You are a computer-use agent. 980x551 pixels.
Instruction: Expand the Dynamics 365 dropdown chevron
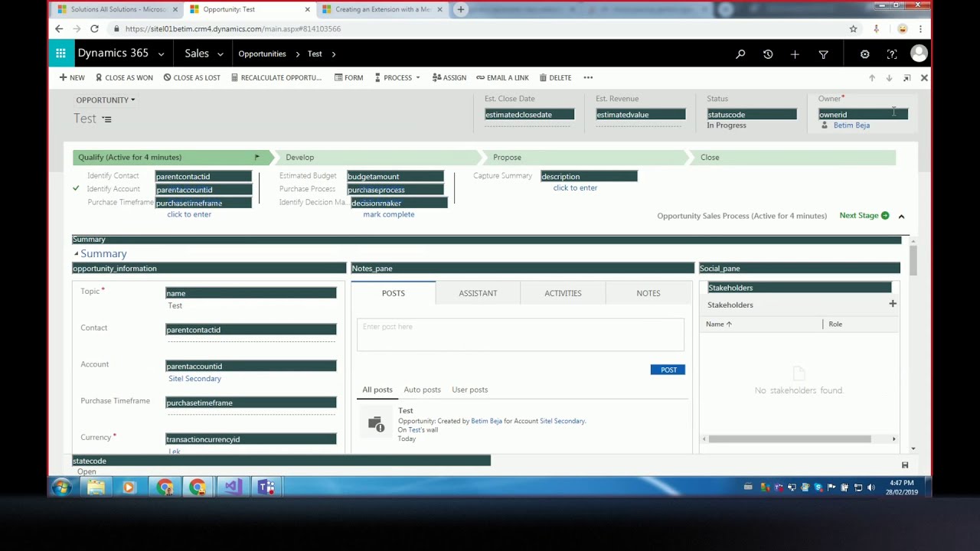(x=161, y=54)
